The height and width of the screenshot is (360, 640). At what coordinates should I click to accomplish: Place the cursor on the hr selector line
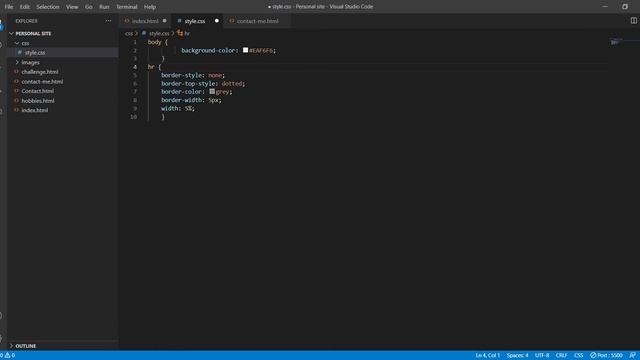pos(155,67)
